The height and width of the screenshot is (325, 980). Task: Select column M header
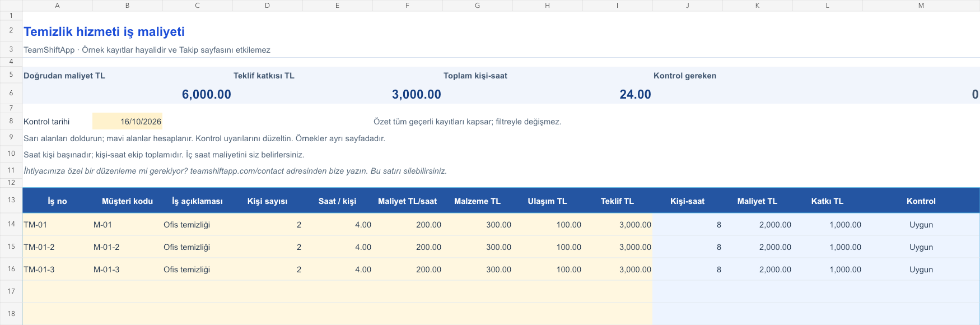coord(921,6)
